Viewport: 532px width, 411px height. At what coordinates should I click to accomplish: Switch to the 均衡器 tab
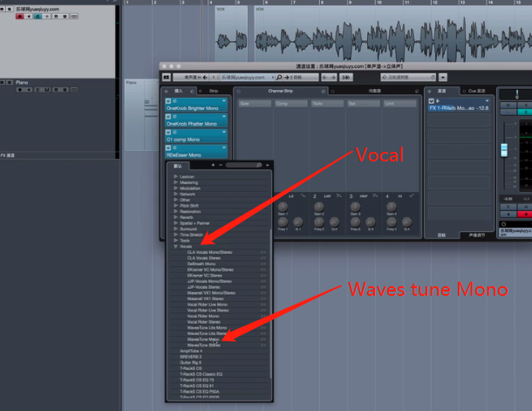tap(374, 91)
